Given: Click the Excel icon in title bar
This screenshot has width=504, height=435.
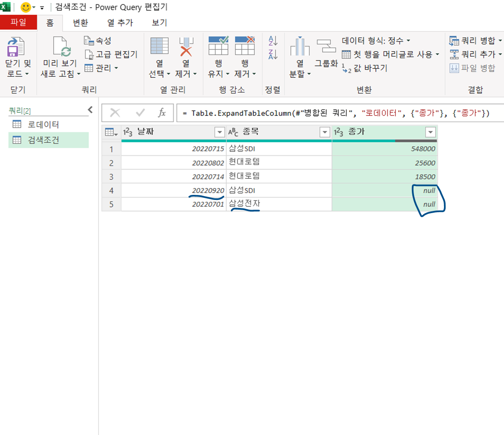Looking at the screenshot, I should coord(5,7).
